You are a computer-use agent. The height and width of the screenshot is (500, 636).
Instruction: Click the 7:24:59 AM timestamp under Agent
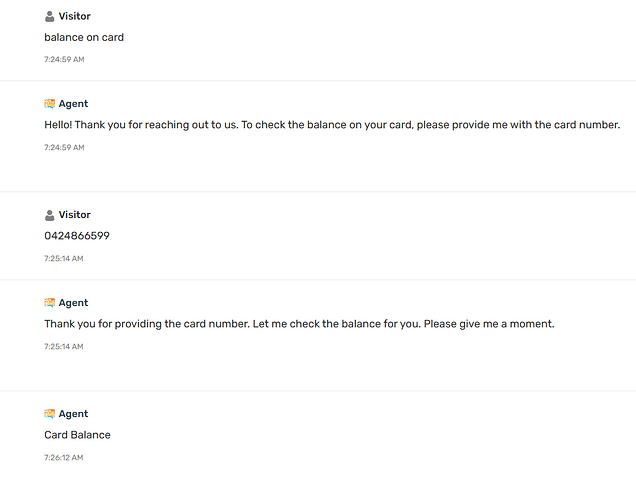pyautogui.click(x=64, y=148)
